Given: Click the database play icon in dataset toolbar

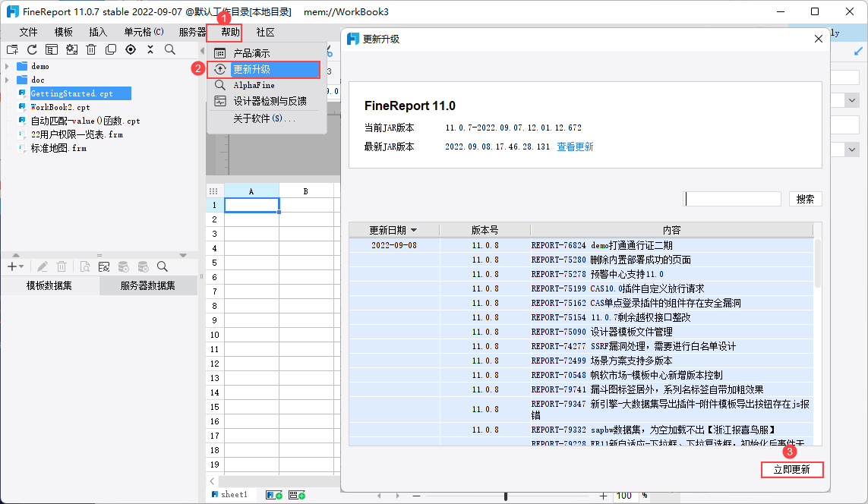Looking at the screenshot, I should pyautogui.click(x=124, y=266).
